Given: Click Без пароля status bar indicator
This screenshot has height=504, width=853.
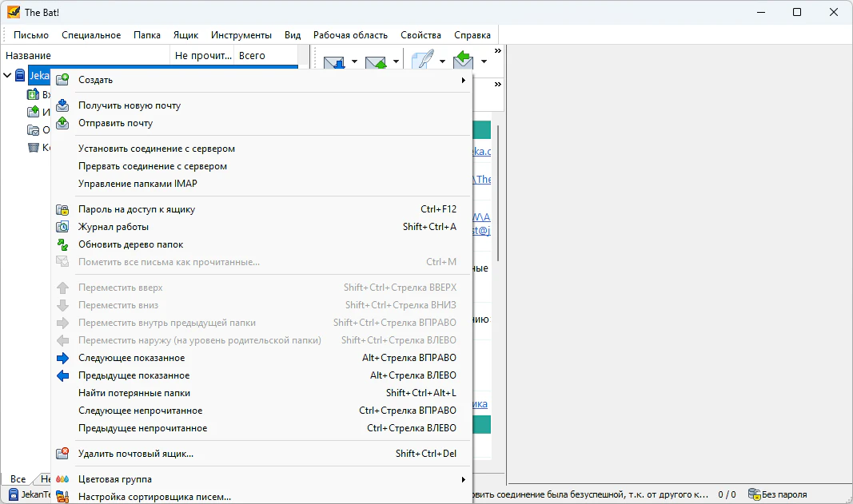Looking at the screenshot, I should 777,494.
